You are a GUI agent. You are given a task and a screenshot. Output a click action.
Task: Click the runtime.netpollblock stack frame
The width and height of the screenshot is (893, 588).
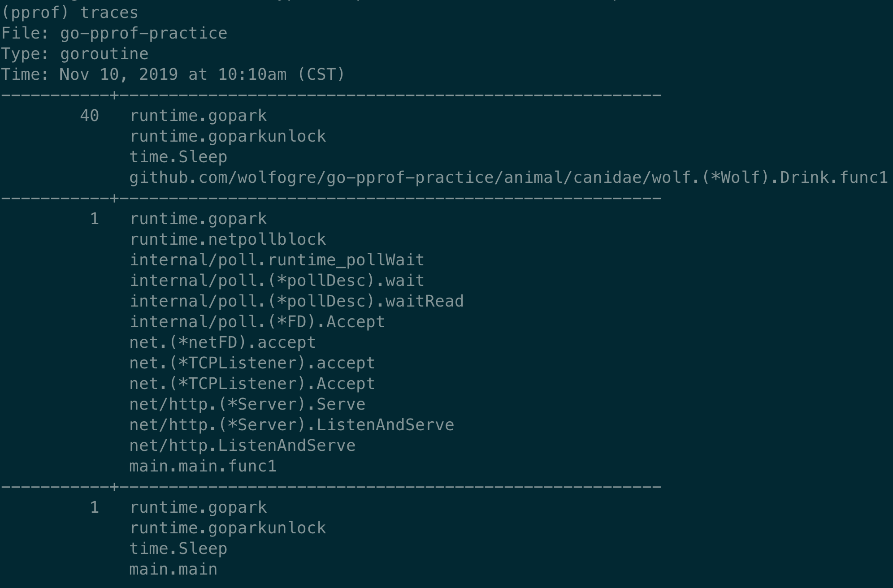coord(228,239)
